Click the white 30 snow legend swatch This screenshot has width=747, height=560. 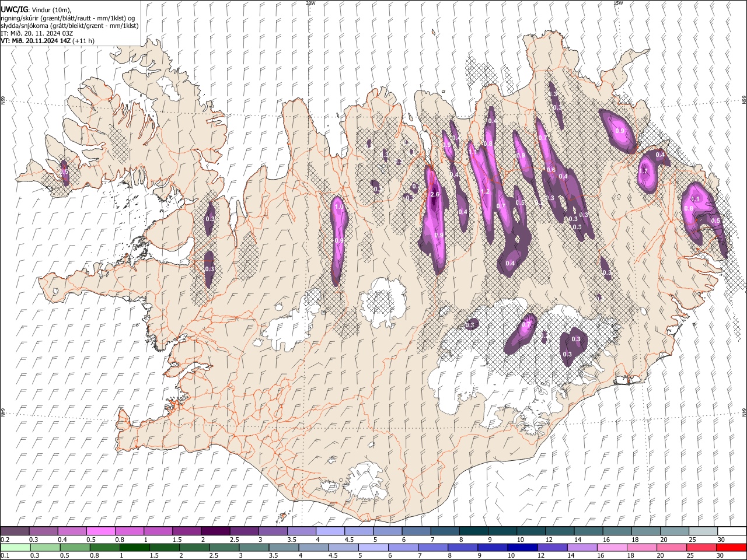click(732, 531)
